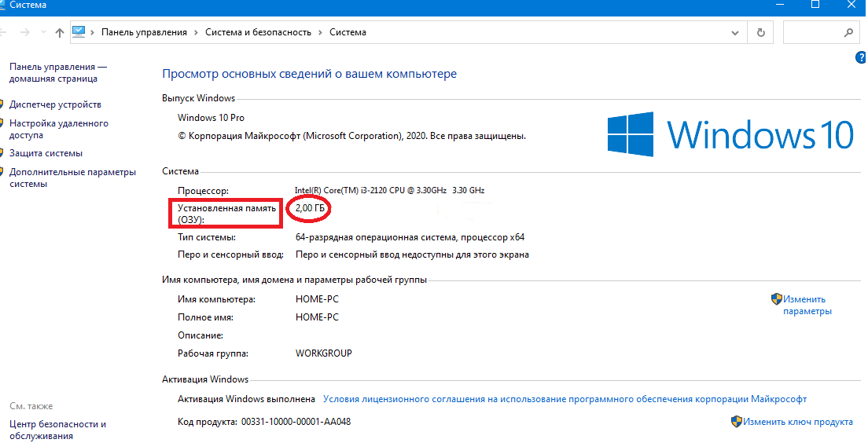Click the 2,00 ГБ installed memory value

point(310,208)
